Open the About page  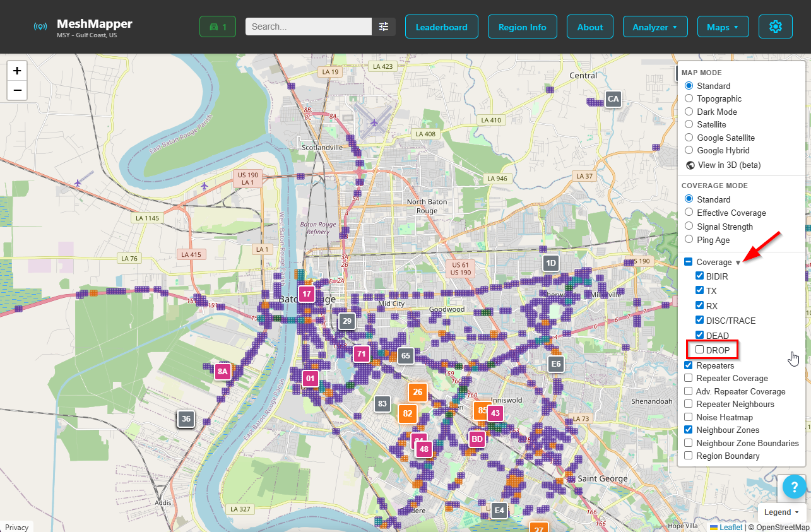[589, 27]
